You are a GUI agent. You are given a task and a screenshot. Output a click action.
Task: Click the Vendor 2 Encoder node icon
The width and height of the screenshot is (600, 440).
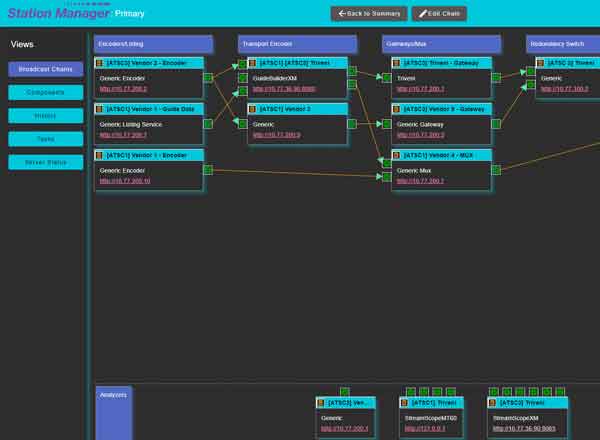(x=99, y=63)
